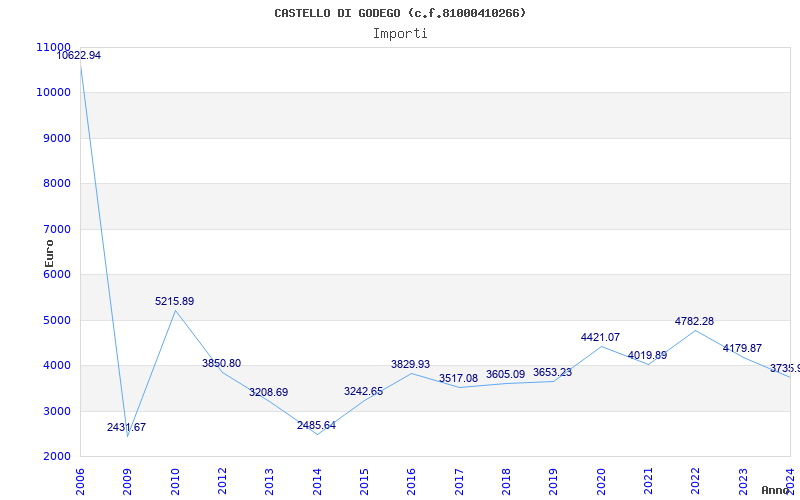The width and height of the screenshot is (800, 500).
Task: Select data label 3653.23
Action: click(552, 372)
